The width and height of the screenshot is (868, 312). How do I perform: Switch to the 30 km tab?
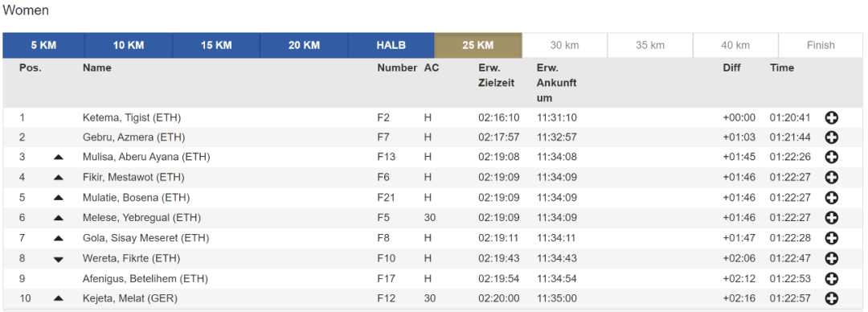click(x=565, y=46)
